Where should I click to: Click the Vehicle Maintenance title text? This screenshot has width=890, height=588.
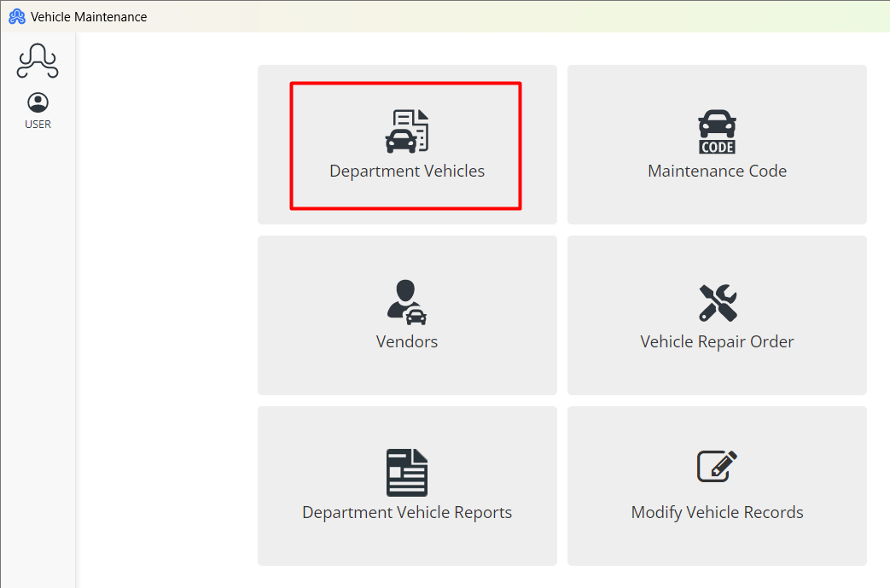(x=88, y=16)
